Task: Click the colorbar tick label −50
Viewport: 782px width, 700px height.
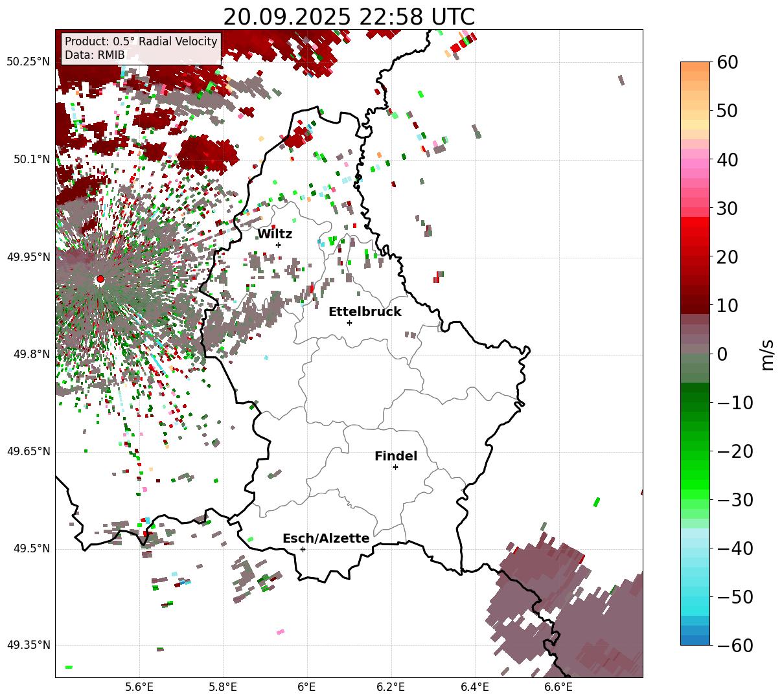Action: (735, 596)
